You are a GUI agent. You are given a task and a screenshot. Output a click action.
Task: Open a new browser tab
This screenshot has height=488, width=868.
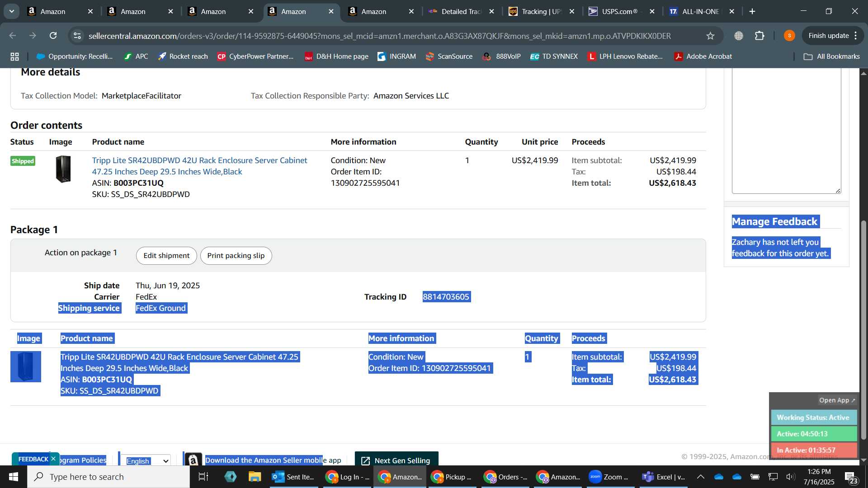pos(752,11)
